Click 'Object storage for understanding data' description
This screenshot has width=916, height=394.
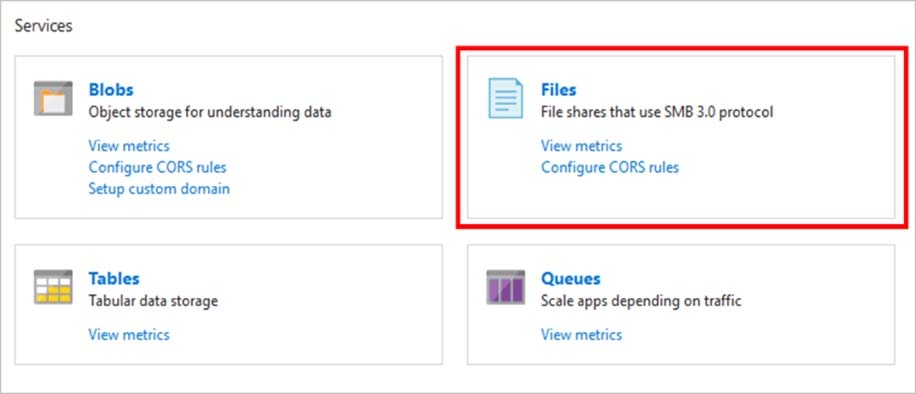210,112
